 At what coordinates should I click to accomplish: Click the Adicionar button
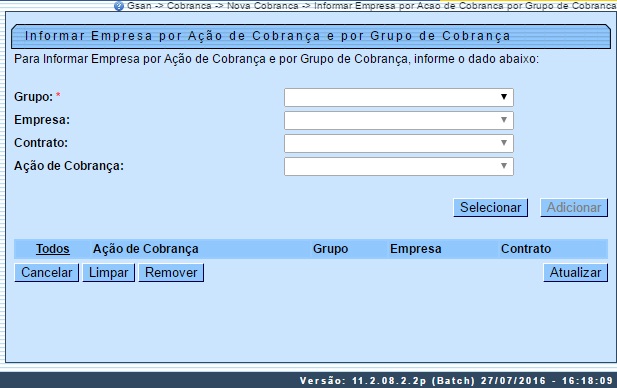(x=574, y=207)
